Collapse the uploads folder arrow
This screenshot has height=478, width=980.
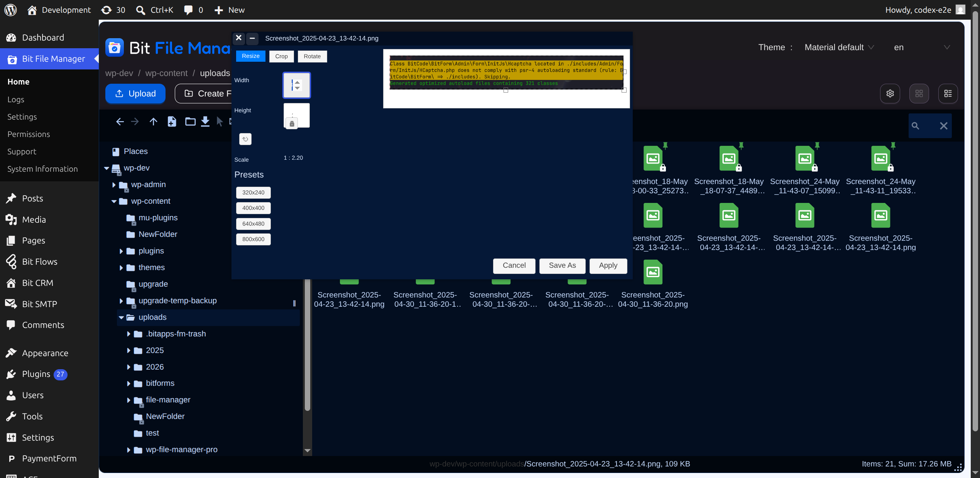[121, 318]
